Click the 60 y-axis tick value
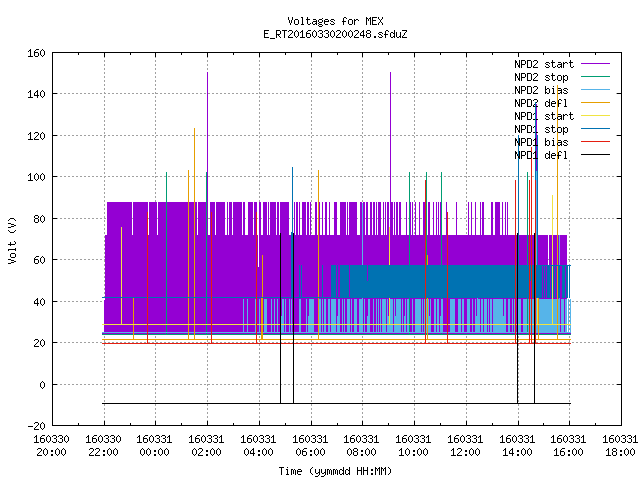Screen dimensions: 640x480 39,260
